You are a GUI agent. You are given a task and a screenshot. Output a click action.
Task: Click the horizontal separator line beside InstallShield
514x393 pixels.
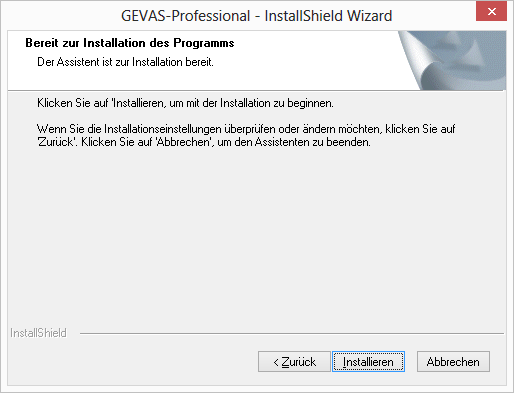(x=292, y=333)
